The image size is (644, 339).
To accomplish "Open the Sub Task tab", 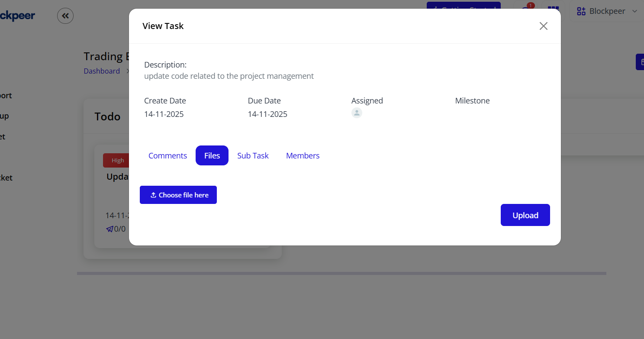I will 253,155.
